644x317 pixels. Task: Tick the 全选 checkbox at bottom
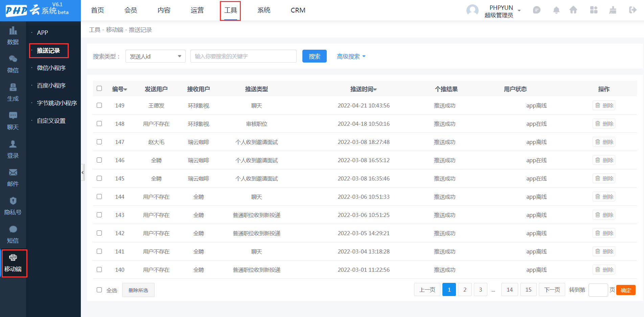click(99, 290)
